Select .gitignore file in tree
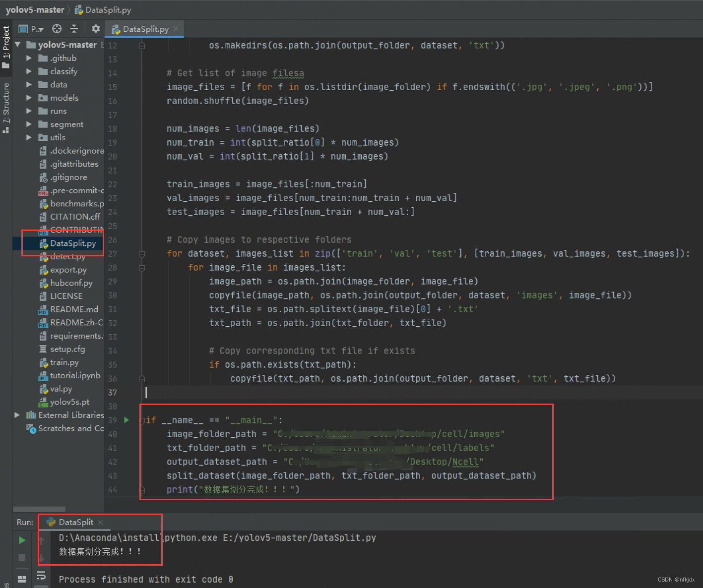 pyautogui.click(x=63, y=177)
